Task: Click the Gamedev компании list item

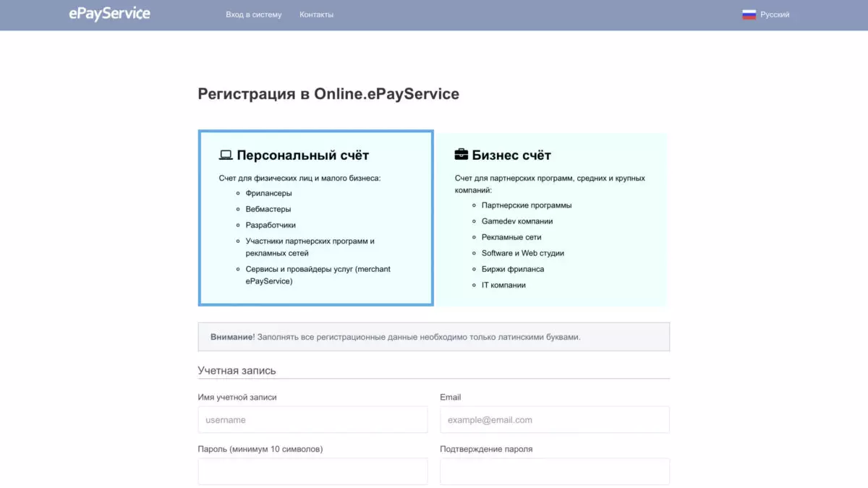Action: coord(517,221)
